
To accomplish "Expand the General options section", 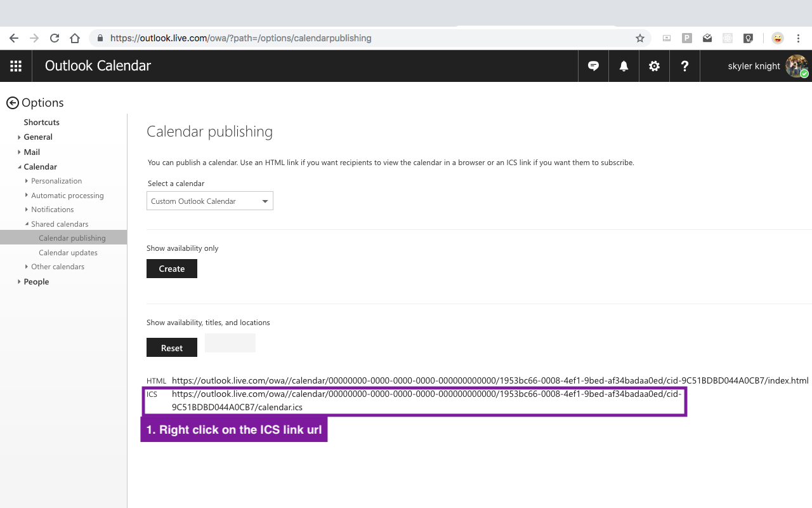I will click(20, 137).
